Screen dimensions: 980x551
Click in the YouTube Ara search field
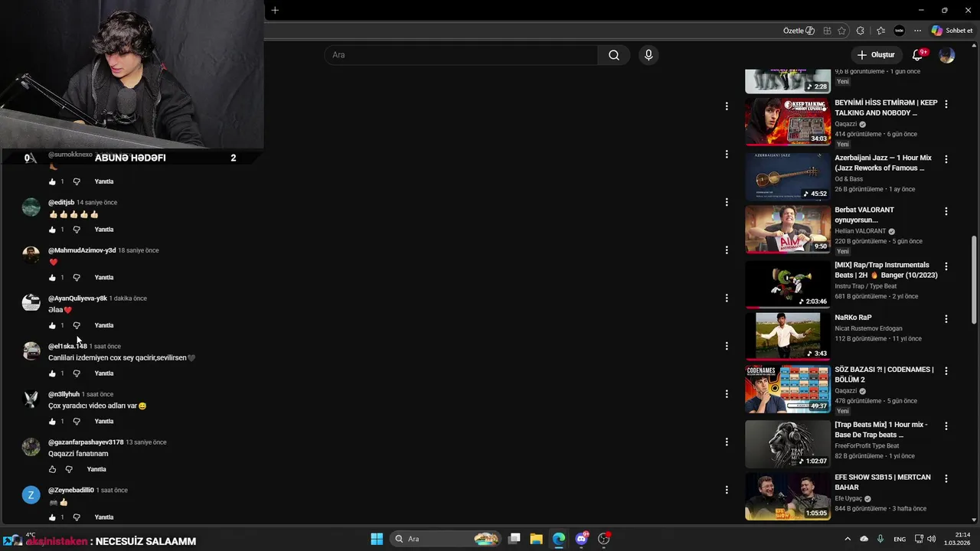pyautogui.click(x=461, y=55)
